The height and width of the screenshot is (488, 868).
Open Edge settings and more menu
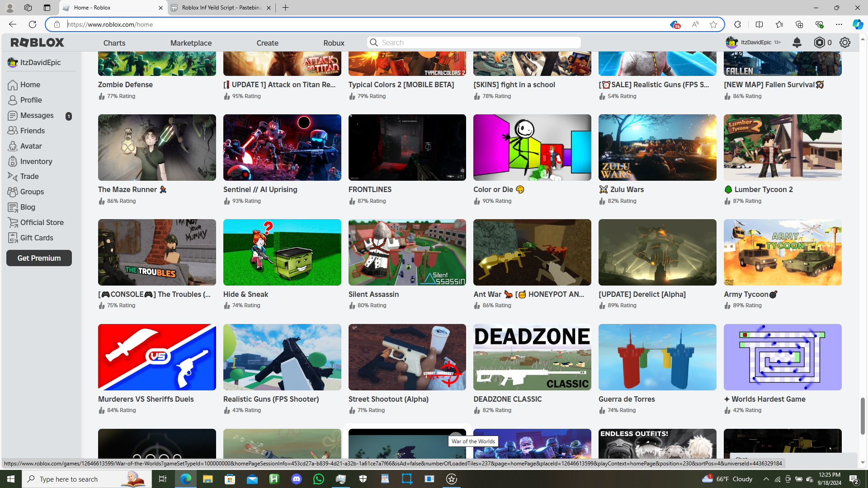(x=839, y=24)
